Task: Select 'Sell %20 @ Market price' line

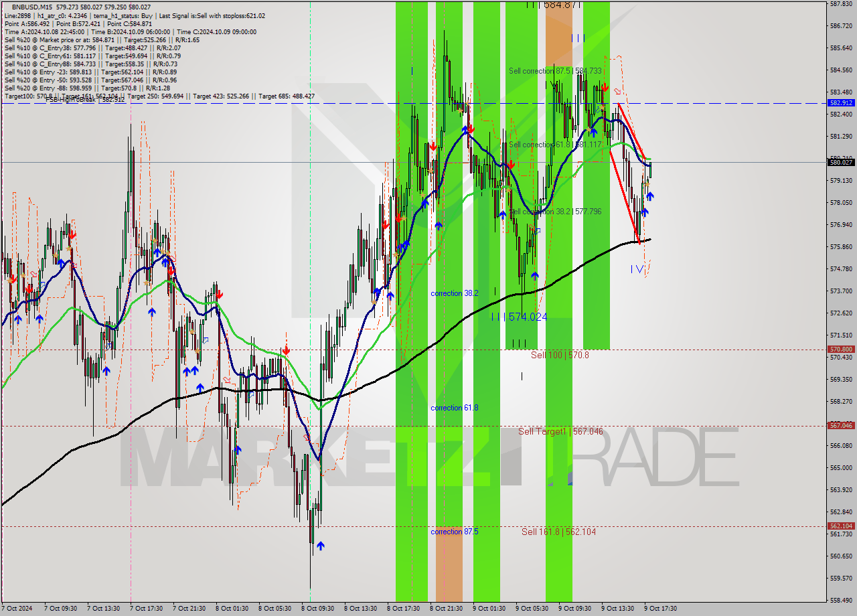Action: [x=102, y=40]
